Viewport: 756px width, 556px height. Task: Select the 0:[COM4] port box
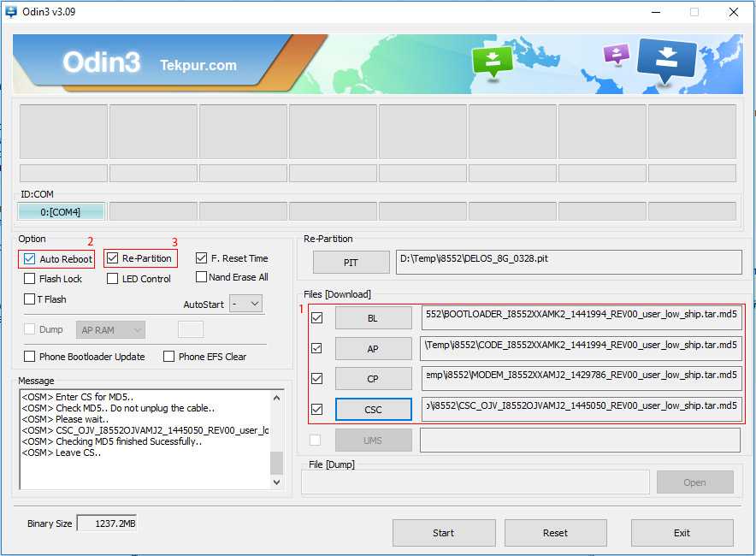[x=61, y=211]
